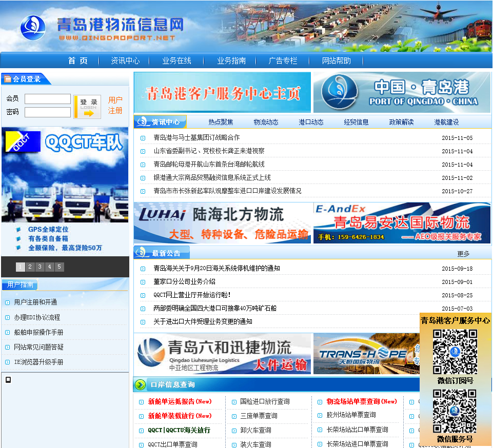493x448 pixels.
Task: Open the 资讯中心 navigation menu
Action: [125, 60]
